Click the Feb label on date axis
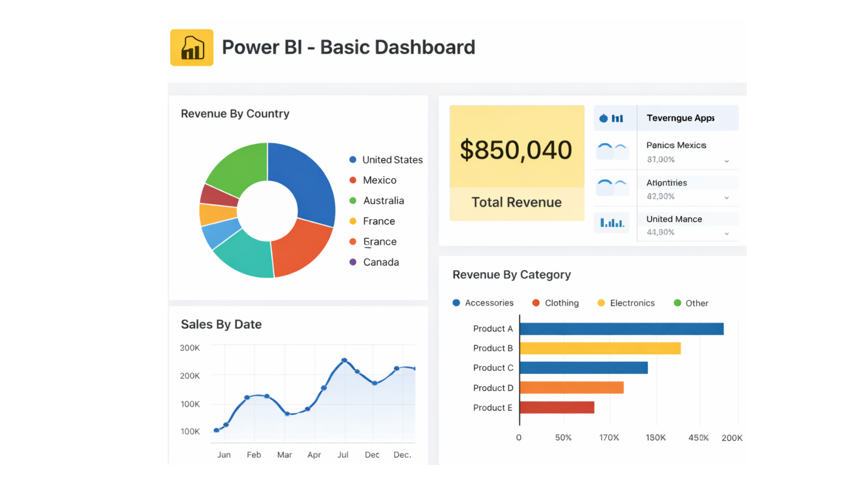 tap(254, 455)
